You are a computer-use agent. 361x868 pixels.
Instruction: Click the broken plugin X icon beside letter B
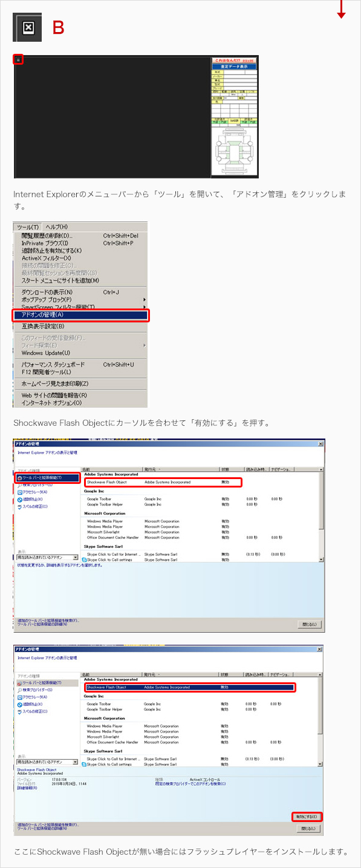[27, 27]
